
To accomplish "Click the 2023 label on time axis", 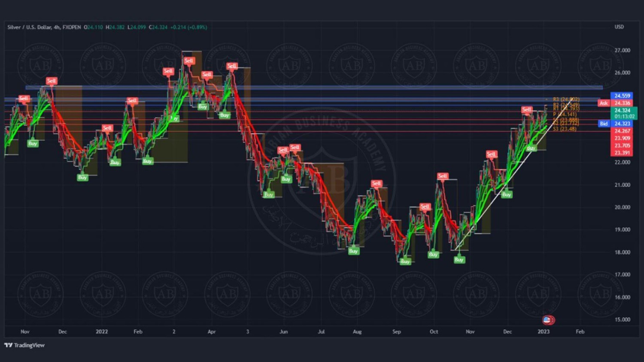I will click(x=544, y=332).
